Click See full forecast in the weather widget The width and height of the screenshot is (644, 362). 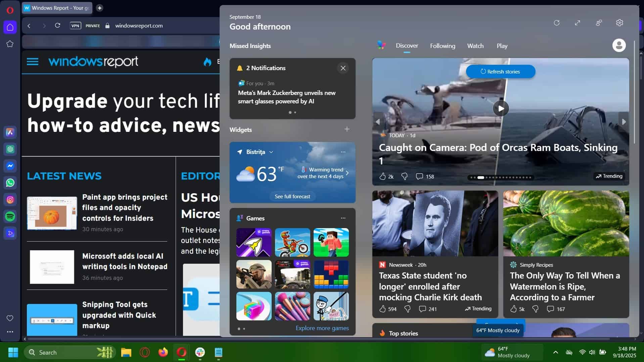292,196
